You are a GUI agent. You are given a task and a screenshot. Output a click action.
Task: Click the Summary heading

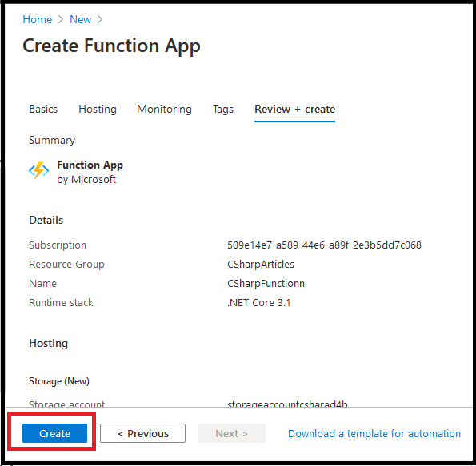52,140
